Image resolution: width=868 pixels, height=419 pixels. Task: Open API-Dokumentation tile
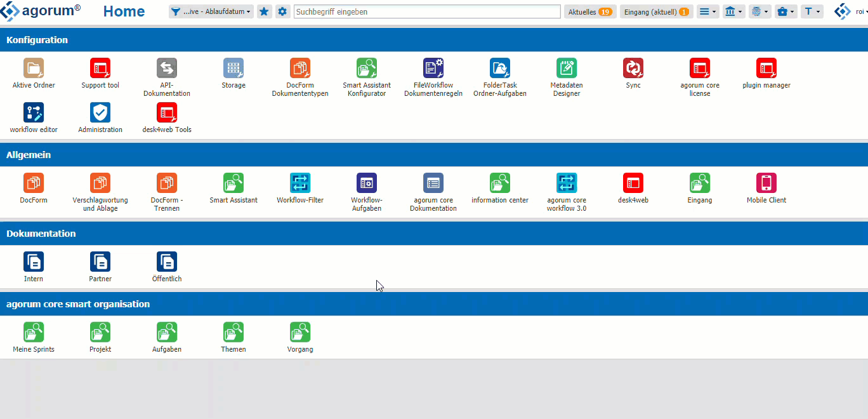pos(167,68)
